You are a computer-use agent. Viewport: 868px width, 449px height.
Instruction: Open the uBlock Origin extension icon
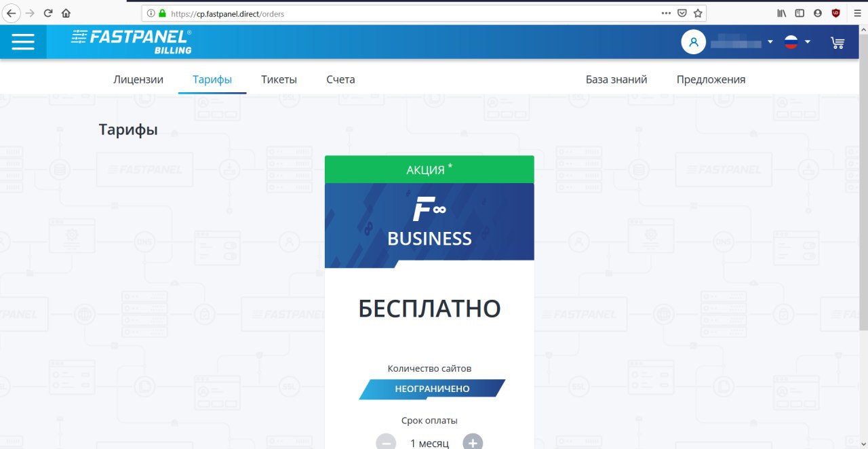point(836,13)
